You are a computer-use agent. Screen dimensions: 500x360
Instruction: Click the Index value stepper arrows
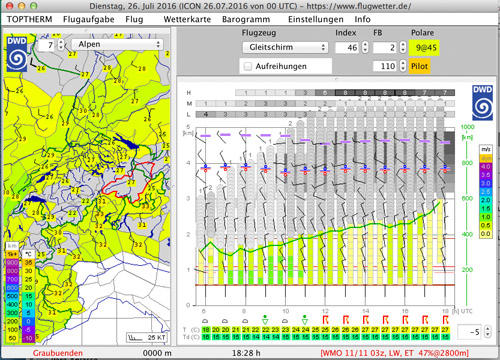pyautogui.click(x=365, y=47)
